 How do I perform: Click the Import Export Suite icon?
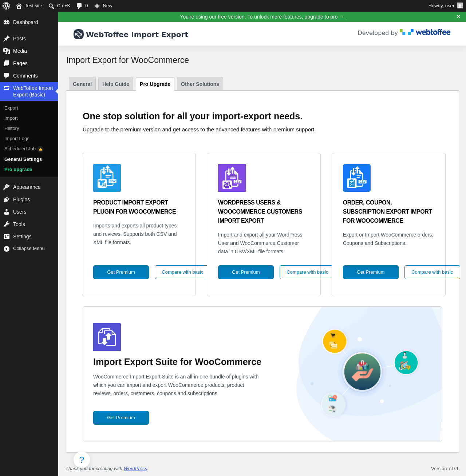(x=107, y=337)
